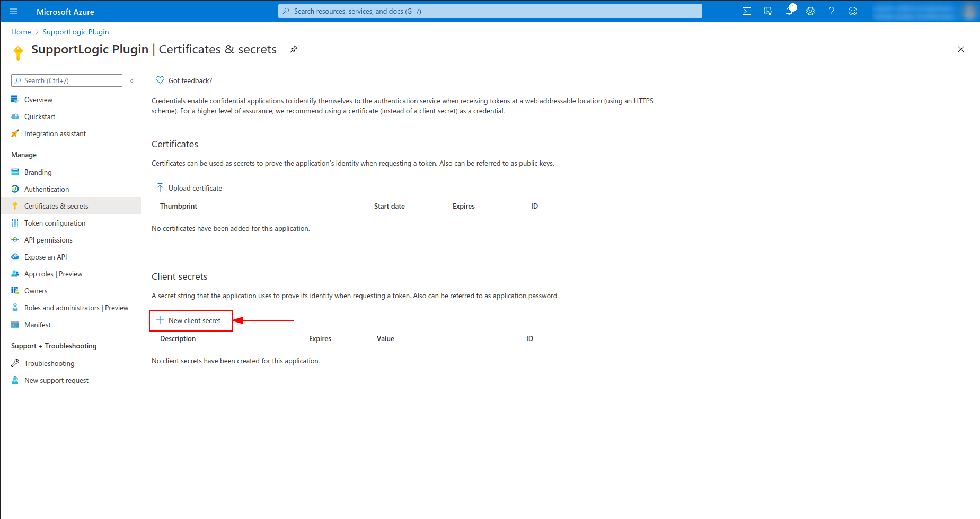Open the Help question mark icon

[x=832, y=11]
